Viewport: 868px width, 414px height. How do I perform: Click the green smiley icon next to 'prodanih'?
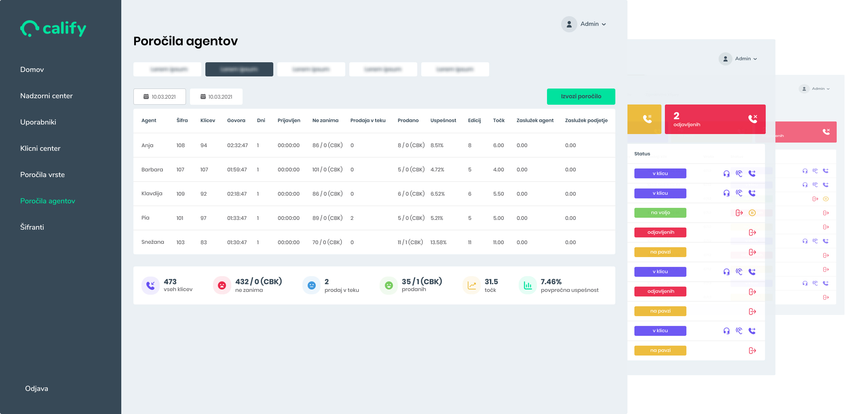(x=389, y=285)
